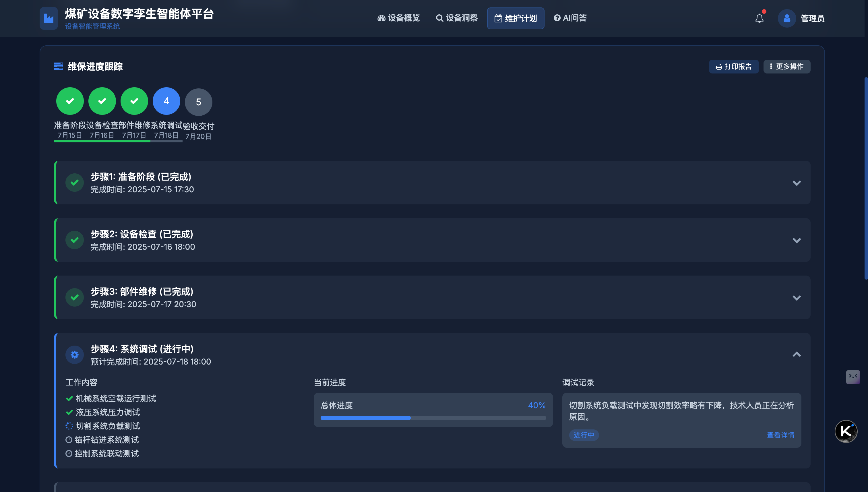Viewport: 868px width, 492px height.
Task: Select the blue step 4 circle
Action: click(166, 101)
